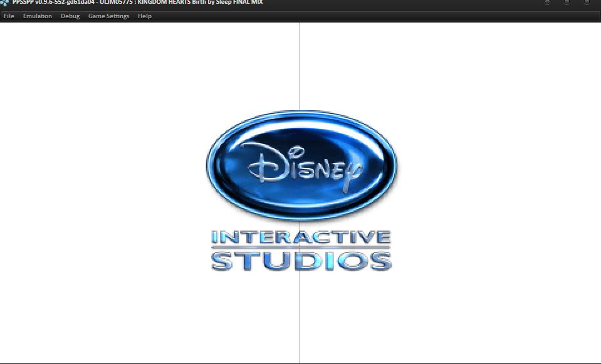This screenshot has width=601, height=364.
Task: Maximize the PPSSPP window
Action: [567, 3]
